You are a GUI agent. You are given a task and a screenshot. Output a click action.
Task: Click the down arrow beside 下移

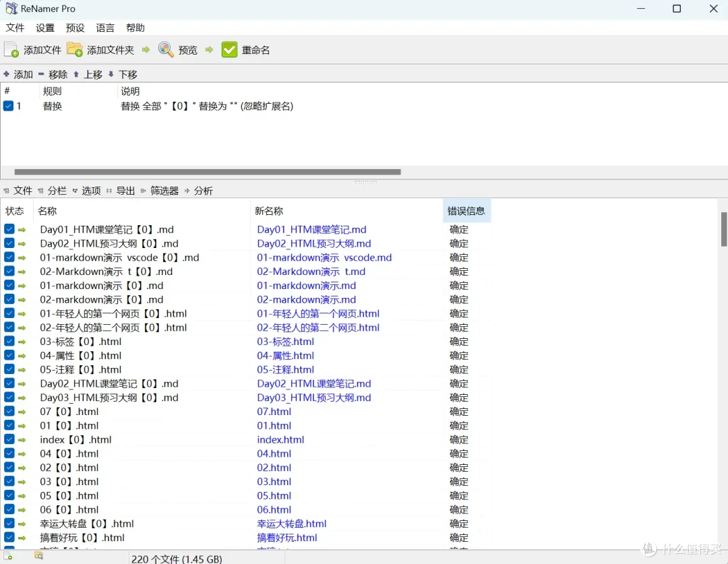coord(111,74)
